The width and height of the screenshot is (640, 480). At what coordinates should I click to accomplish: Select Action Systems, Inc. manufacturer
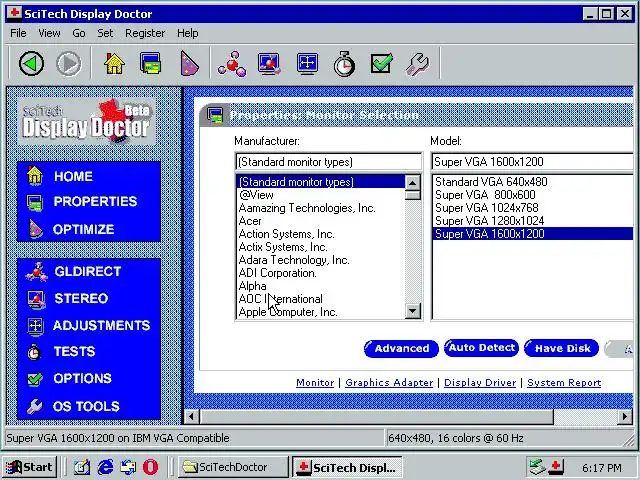321,234
